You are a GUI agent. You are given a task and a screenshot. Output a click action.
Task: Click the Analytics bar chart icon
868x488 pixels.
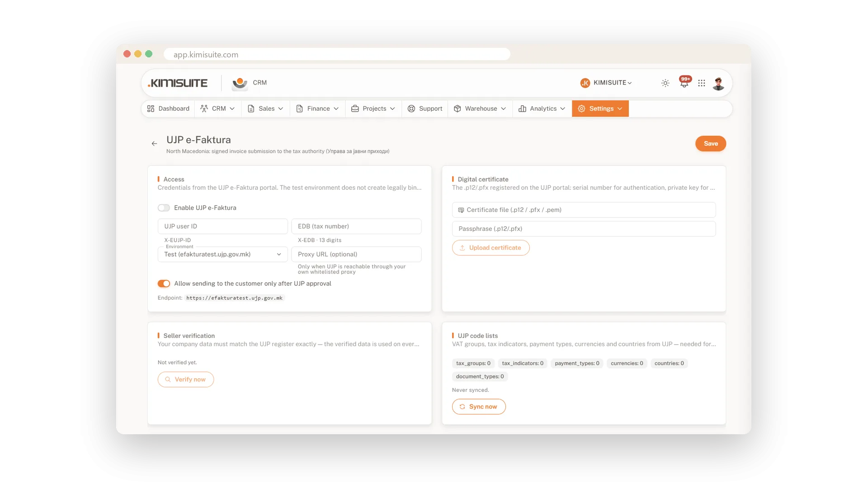(522, 109)
